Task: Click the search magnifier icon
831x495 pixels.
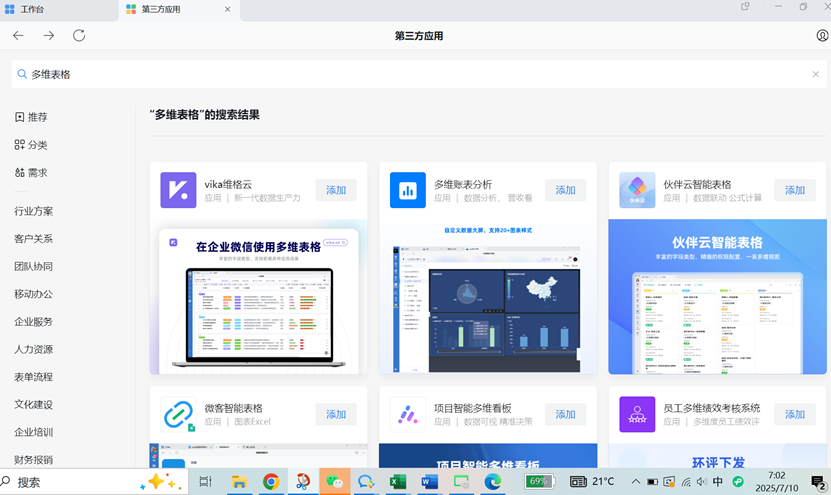Action: point(22,74)
